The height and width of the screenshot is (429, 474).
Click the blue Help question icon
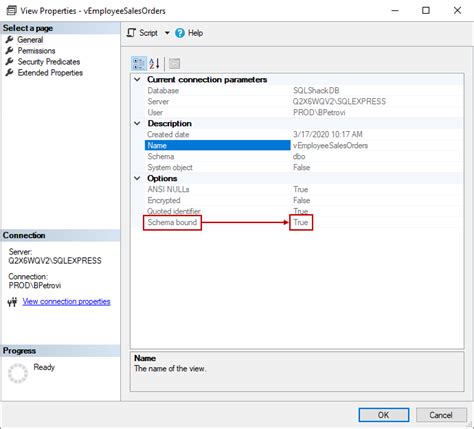click(180, 33)
